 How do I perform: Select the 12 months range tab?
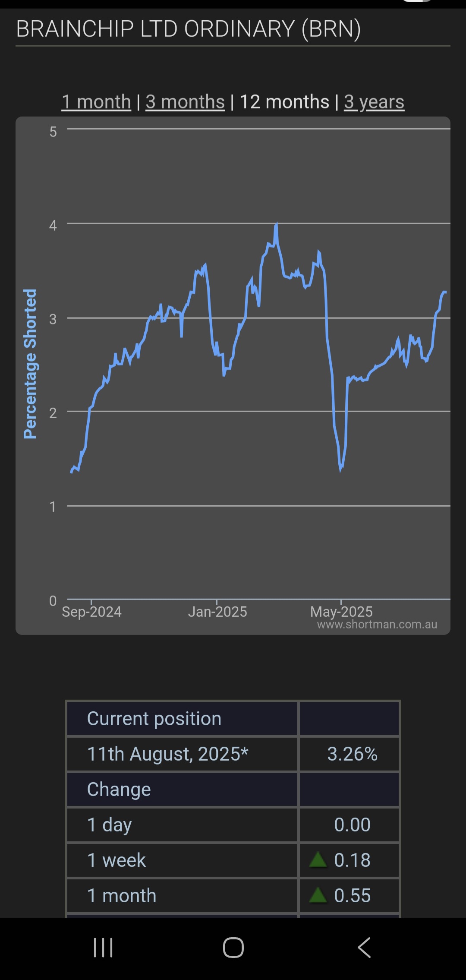pos(284,102)
